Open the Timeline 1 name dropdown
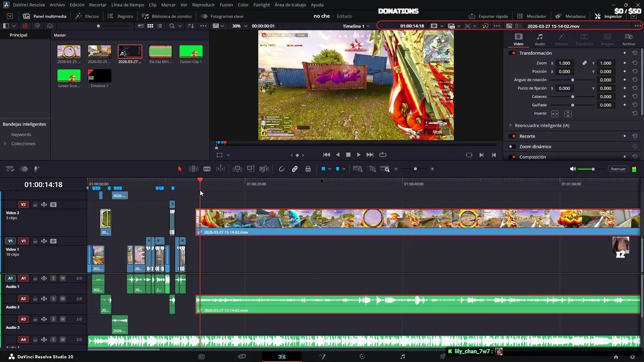Viewport: 644px width, 362px height. (356, 26)
